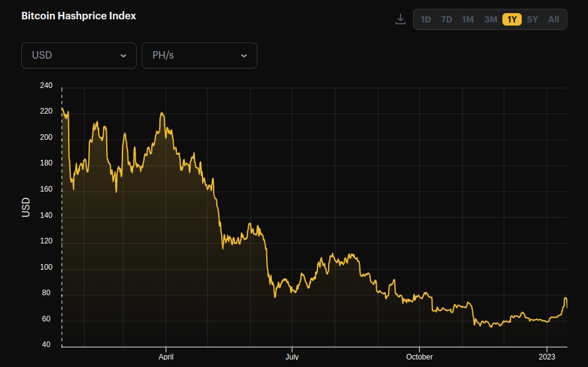Click the 80 y-axis value
This screenshot has height=367, width=588.
(x=46, y=293)
